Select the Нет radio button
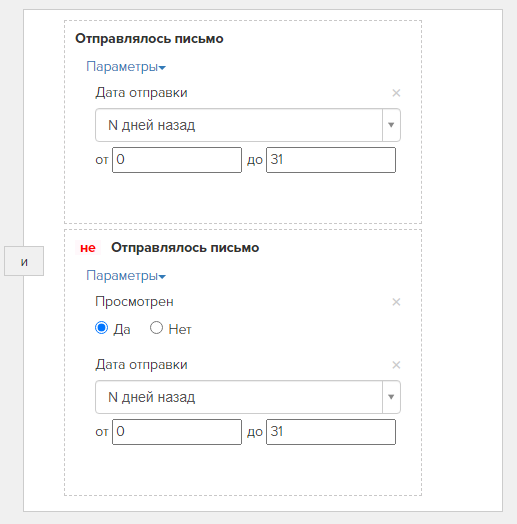 tap(156, 328)
